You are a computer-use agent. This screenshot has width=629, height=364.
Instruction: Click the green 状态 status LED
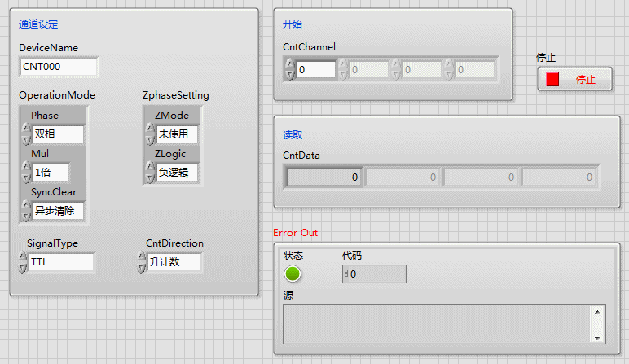(293, 274)
